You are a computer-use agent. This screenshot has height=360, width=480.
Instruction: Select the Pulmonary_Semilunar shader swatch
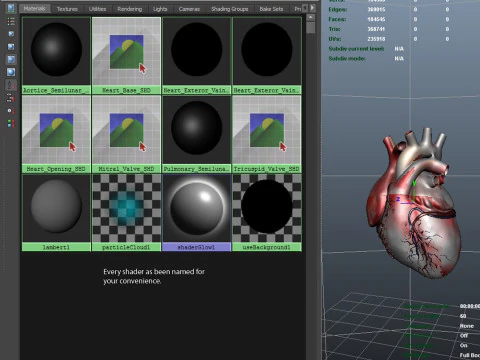(x=197, y=134)
